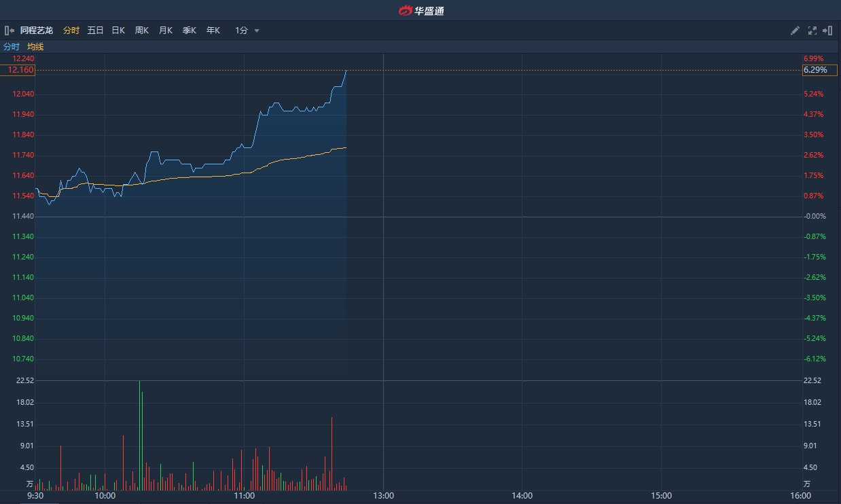This screenshot has height=504, width=841.
Task: Toggle fullscreen chart view
Action: point(812,31)
